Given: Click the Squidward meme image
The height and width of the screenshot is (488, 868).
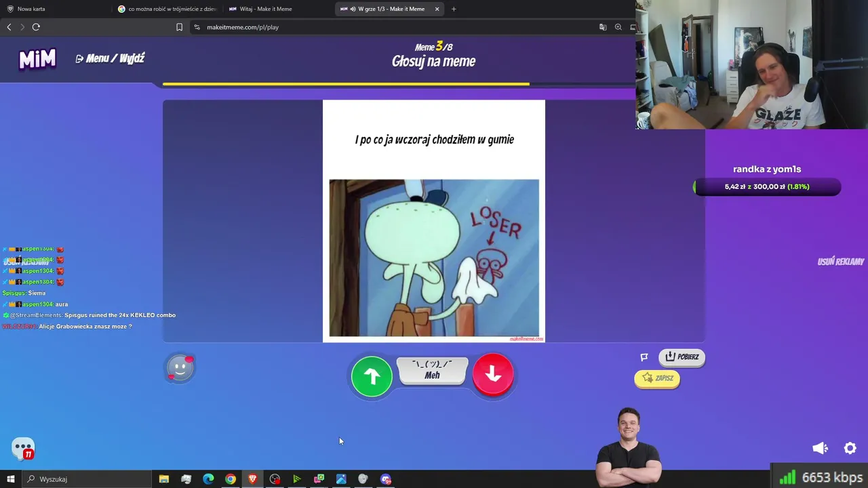Looking at the screenshot, I should (x=434, y=258).
